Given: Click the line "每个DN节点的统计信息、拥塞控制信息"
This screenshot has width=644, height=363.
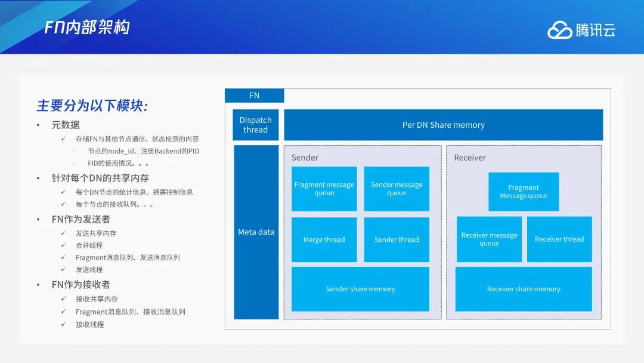Looking at the screenshot, I should tap(134, 192).
